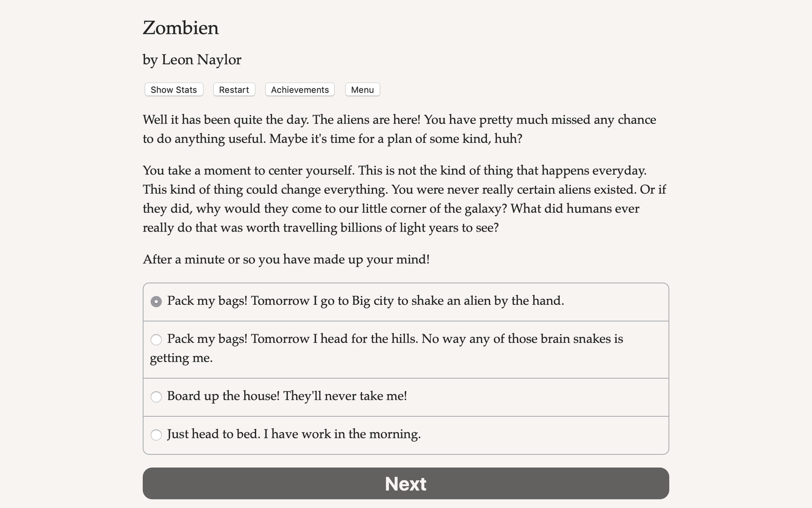This screenshot has width=812, height=508.
Task: Click the radio circle next to 'Board up the house'
Action: point(156,397)
